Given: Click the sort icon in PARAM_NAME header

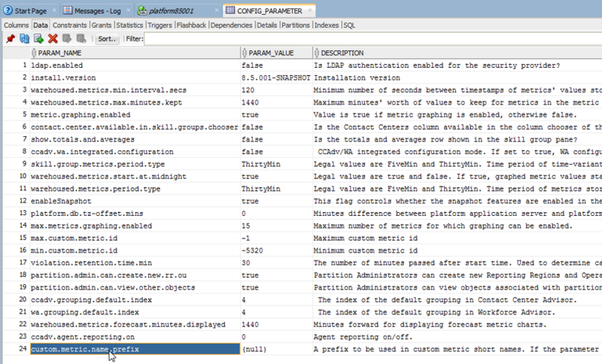Looking at the screenshot, I should click(34, 53).
